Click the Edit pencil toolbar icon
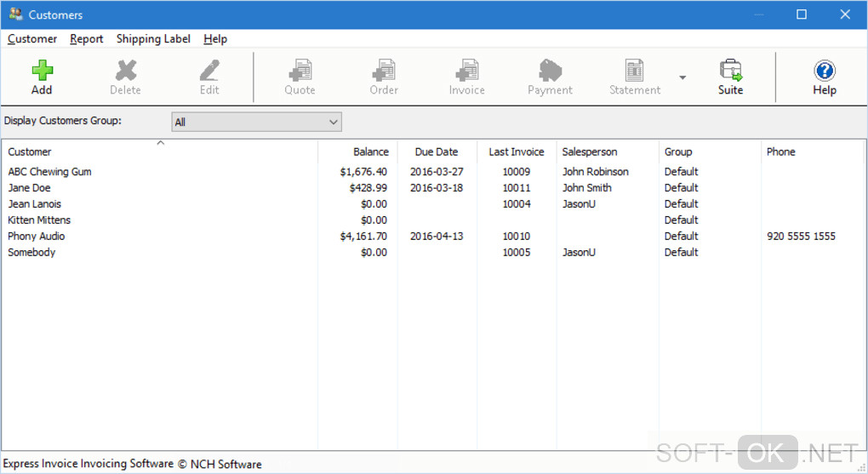 tap(209, 71)
